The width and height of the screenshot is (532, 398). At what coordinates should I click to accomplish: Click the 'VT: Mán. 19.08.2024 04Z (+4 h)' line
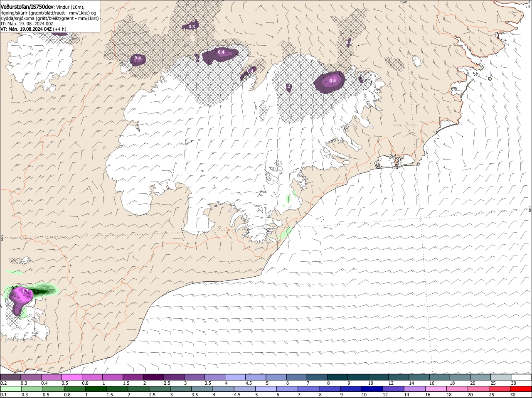pos(33,29)
